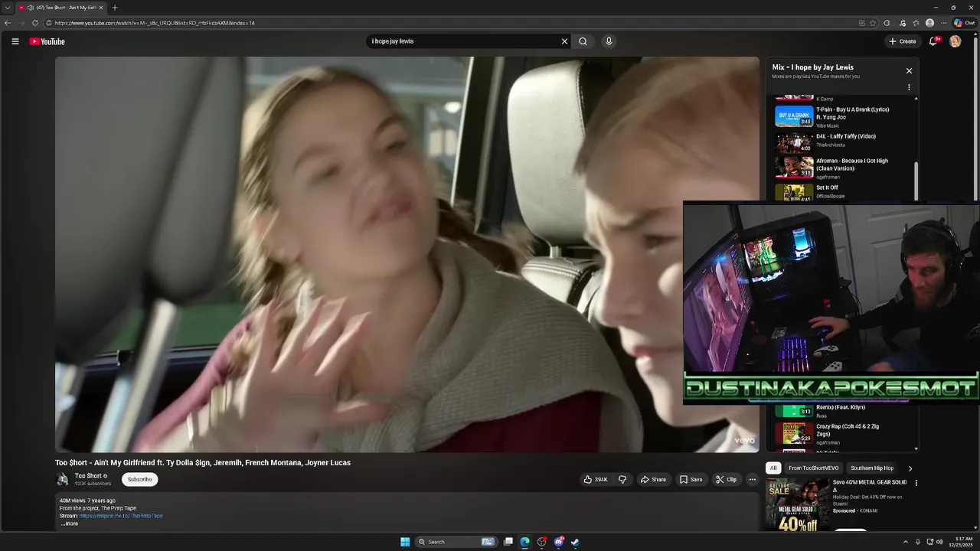Screen dimensions: 980x551
Task: Show more filter chips with right arrow
Action: (x=910, y=468)
